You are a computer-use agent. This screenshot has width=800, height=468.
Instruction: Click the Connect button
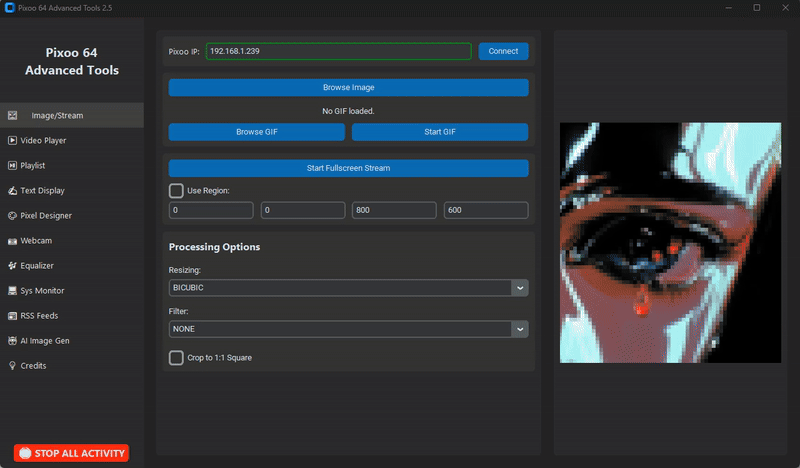503,51
